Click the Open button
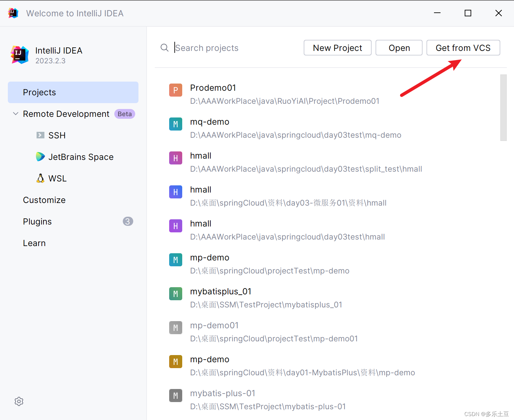The height and width of the screenshot is (420, 514). pyautogui.click(x=399, y=48)
